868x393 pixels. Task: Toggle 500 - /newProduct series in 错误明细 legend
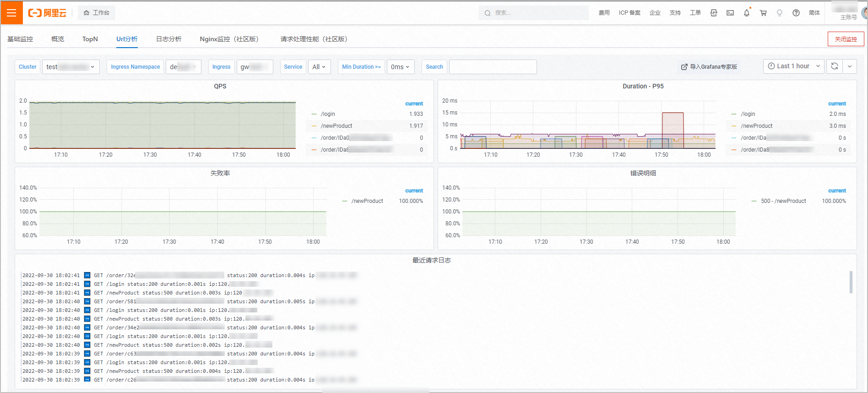[x=783, y=201]
